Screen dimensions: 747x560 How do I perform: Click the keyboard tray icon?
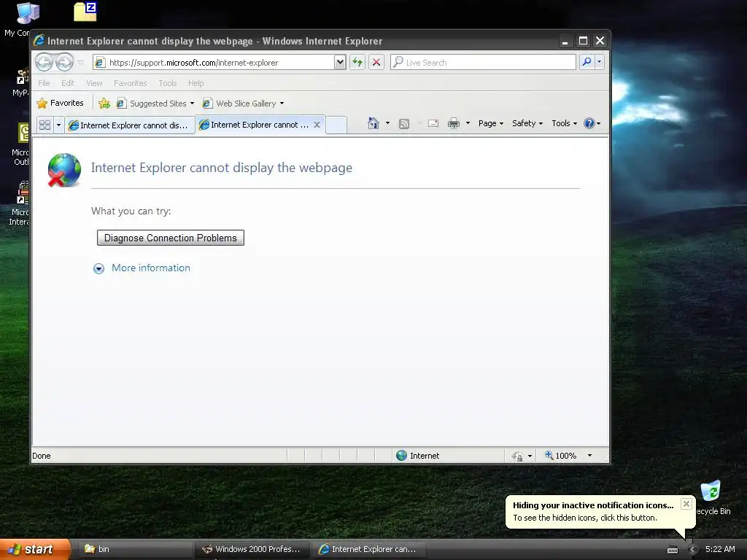[672, 550]
